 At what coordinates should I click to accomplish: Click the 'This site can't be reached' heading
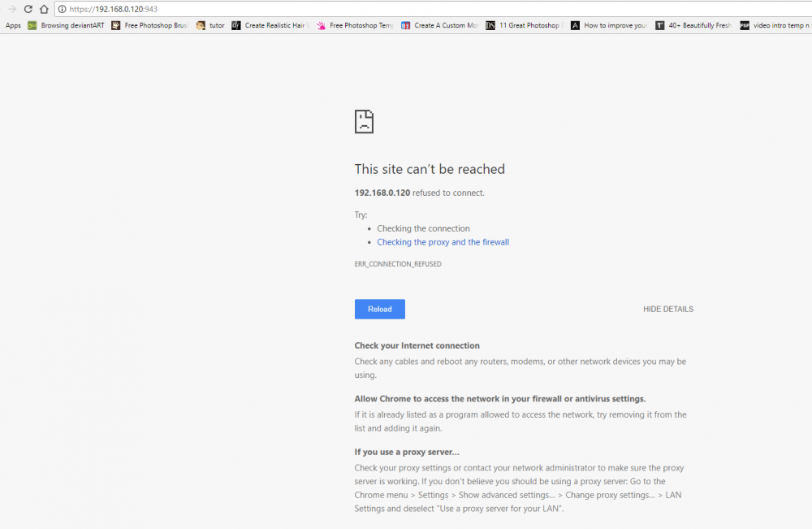tap(430, 169)
